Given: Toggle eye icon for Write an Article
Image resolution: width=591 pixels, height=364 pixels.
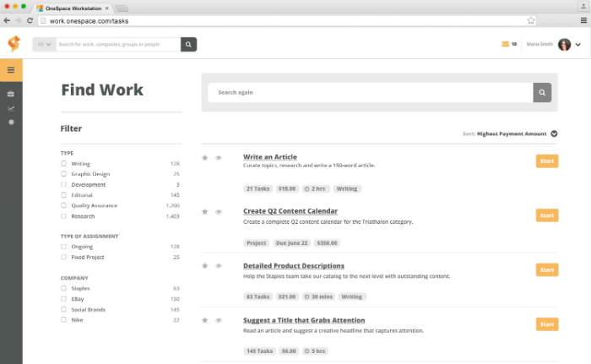Looking at the screenshot, I should (219, 158).
